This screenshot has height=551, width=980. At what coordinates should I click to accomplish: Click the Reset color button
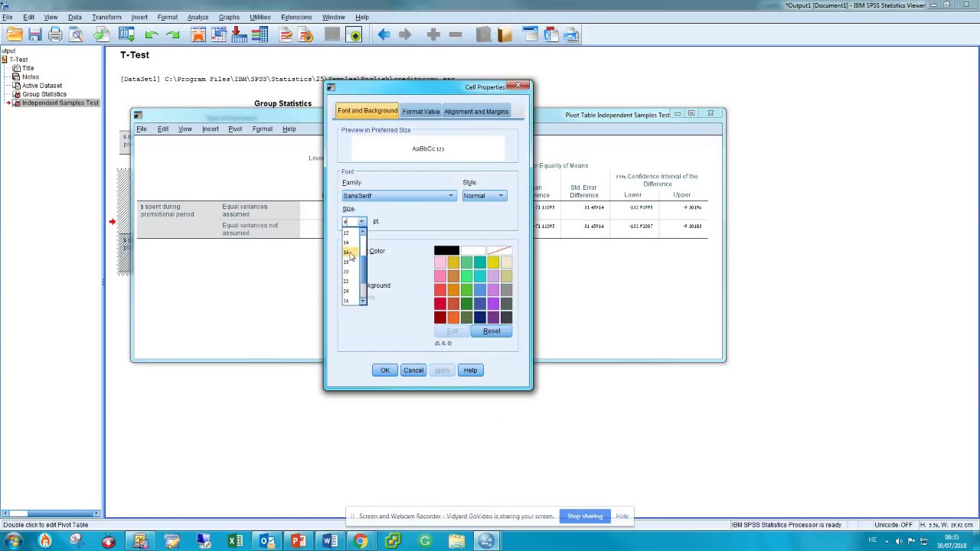[492, 331]
